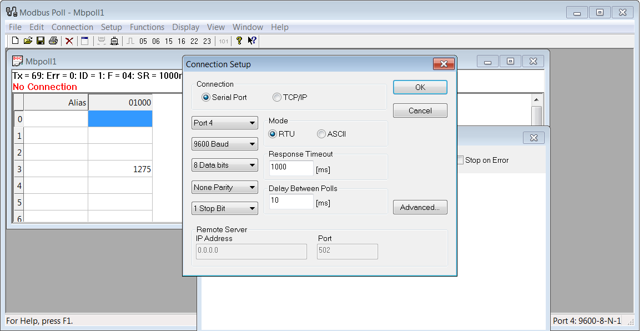This screenshot has height=331, width=644.
Task: Click the Remote Server IP Address field
Action: pyautogui.click(x=251, y=252)
